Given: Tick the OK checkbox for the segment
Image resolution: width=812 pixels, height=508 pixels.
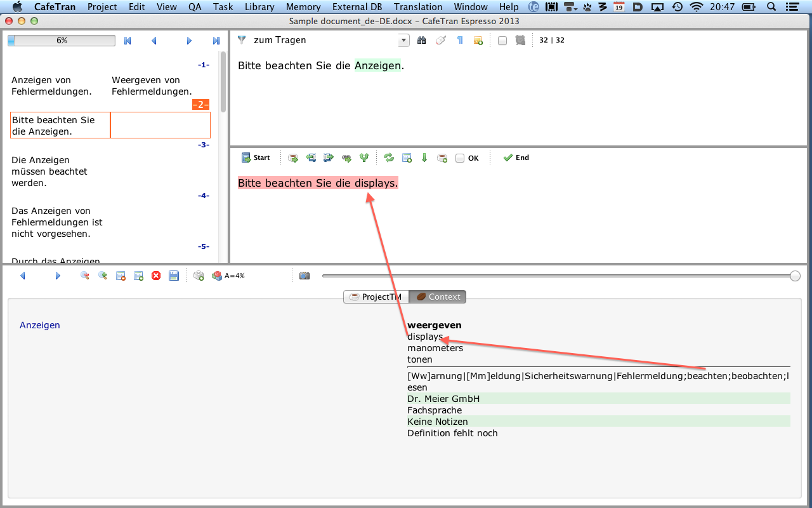Looking at the screenshot, I should [x=460, y=158].
